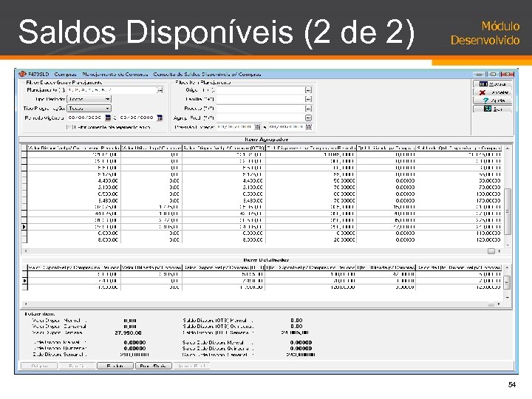Image resolution: width=532 pixels, height=399 pixels.
Task: Click the Sair button
Action: pyautogui.click(x=493, y=109)
